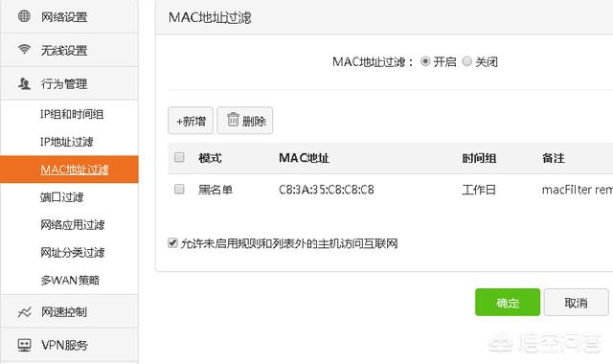Click the trash can icon on 删除 button

[x=233, y=120]
